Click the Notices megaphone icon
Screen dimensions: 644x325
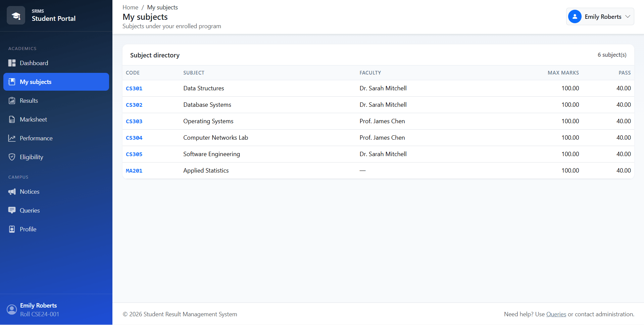point(12,192)
